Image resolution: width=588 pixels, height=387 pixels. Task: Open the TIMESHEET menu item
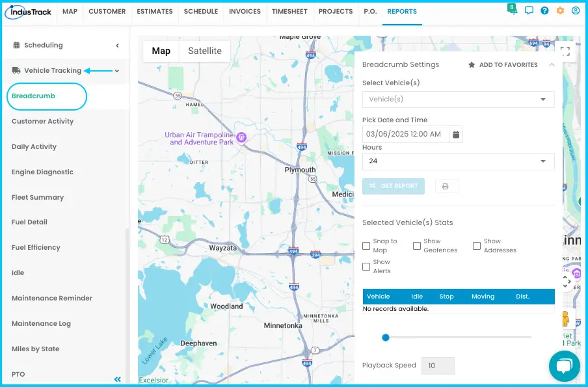click(289, 12)
